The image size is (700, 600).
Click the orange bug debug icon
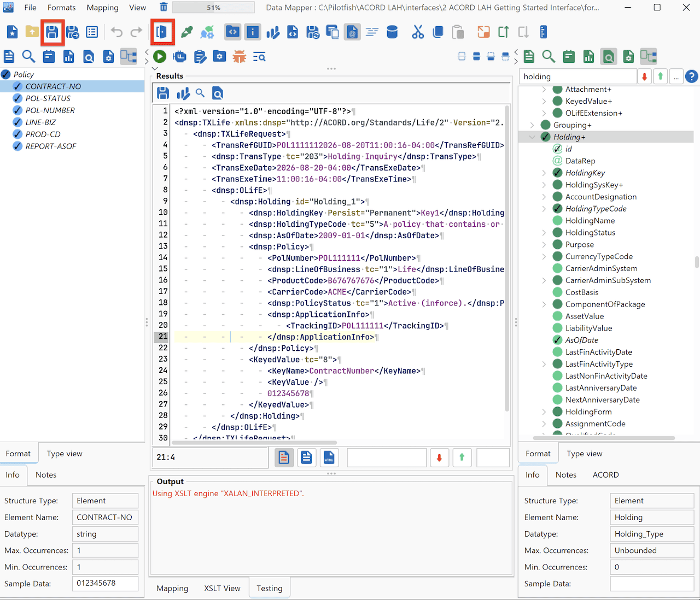coord(240,56)
